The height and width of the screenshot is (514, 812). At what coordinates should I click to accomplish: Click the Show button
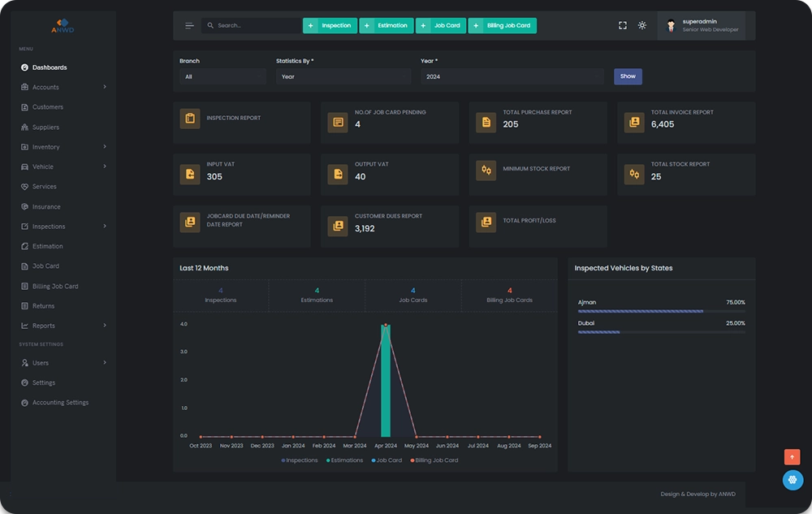tap(628, 76)
